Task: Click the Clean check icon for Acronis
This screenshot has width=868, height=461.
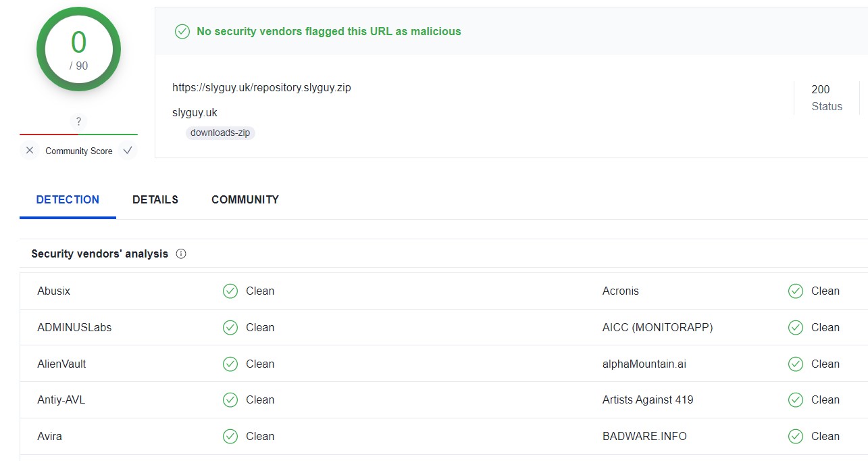Action: pyautogui.click(x=796, y=291)
